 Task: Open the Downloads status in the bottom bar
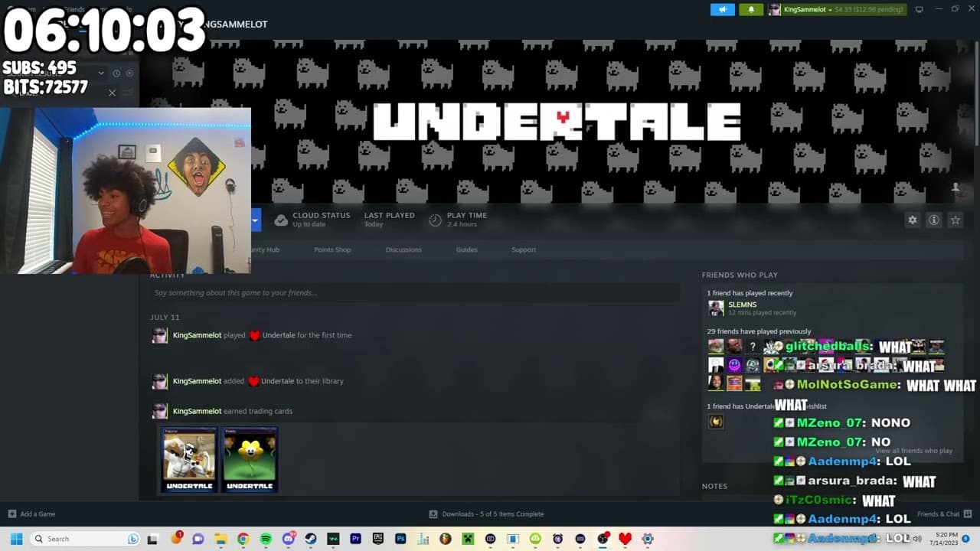click(x=486, y=514)
